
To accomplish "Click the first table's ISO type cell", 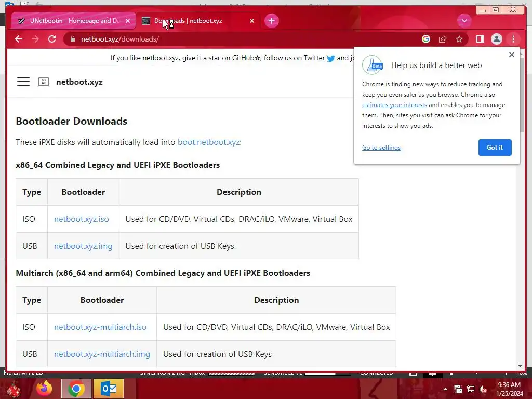I will click(x=32, y=219).
